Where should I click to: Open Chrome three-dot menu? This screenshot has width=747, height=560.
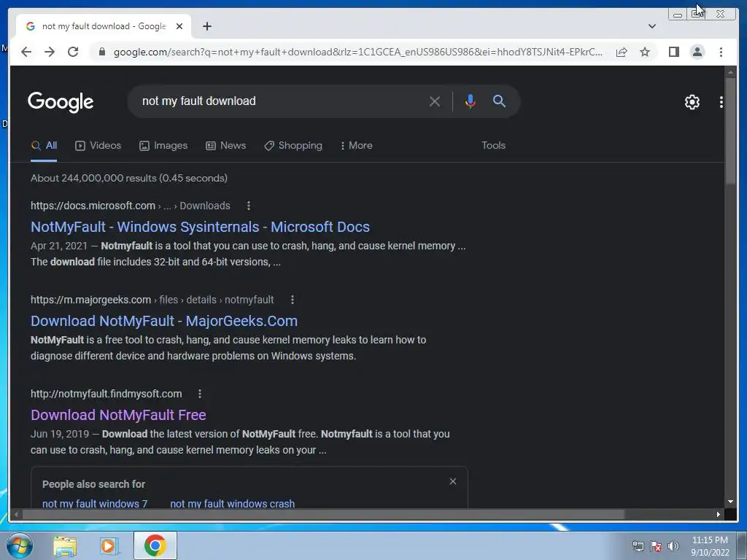tap(721, 52)
